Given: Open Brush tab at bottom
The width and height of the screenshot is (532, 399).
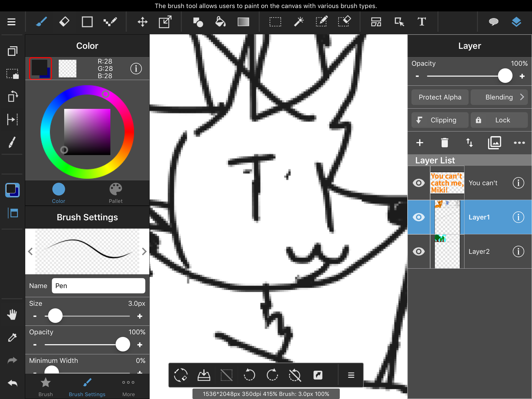Looking at the screenshot, I should click(x=45, y=387).
